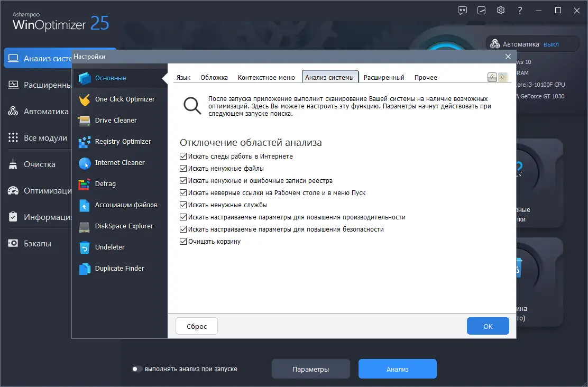Screen dimensions: 588x387
Task: Open the gear settings icon in title bar
Action: (501, 10)
